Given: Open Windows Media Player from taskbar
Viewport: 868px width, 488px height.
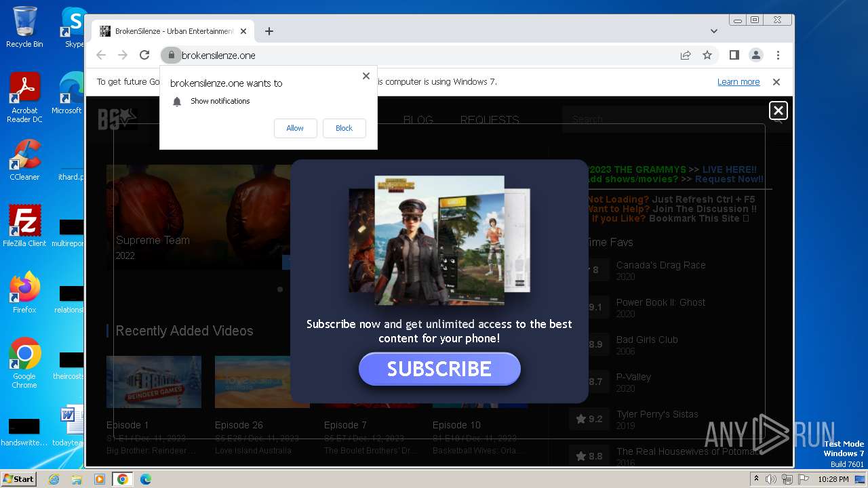Looking at the screenshot, I should [100, 479].
